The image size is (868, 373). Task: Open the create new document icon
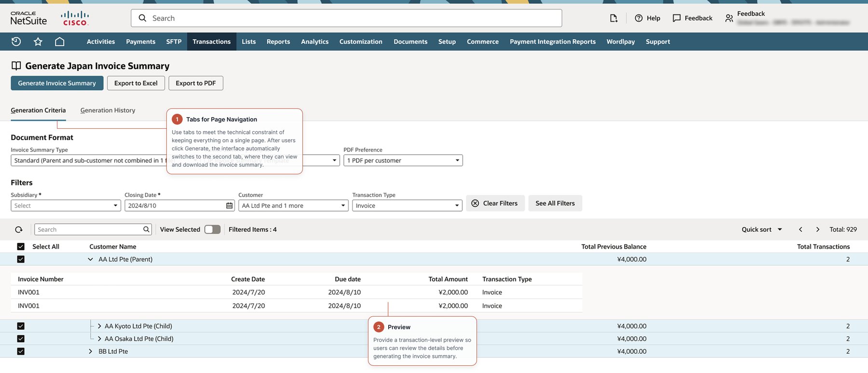click(x=613, y=18)
